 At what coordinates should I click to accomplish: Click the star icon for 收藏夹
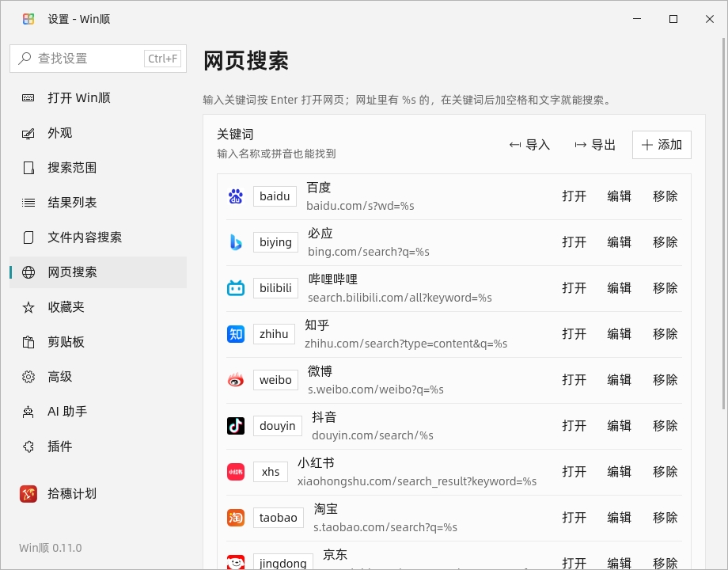click(x=28, y=307)
